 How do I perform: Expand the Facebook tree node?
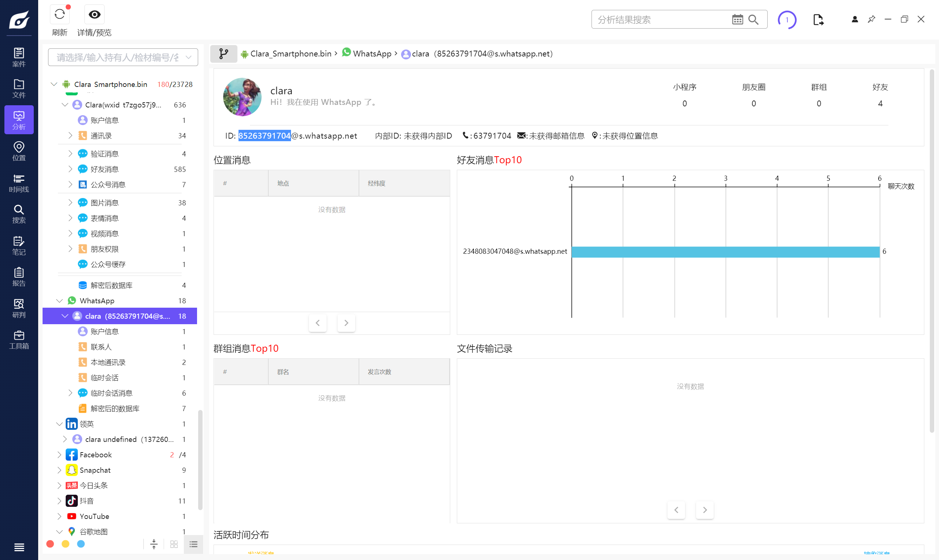click(x=59, y=455)
